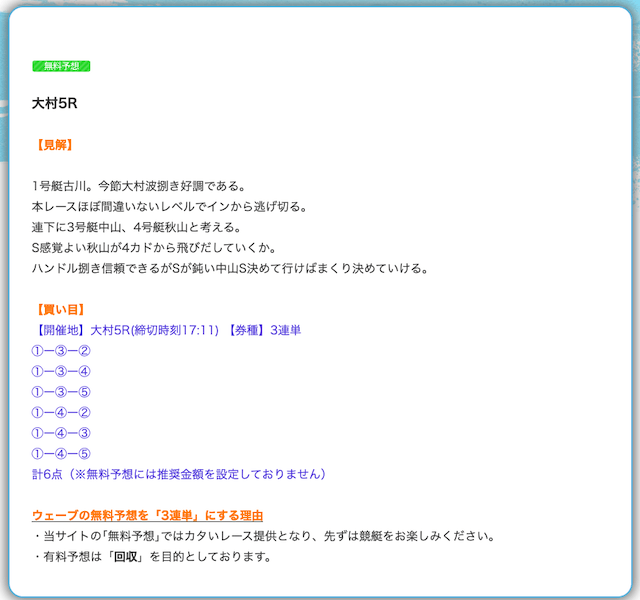Open the ウェーブの無料予想を「3連単」にする理由 link
640x600 pixels.
pyautogui.click(x=147, y=516)
